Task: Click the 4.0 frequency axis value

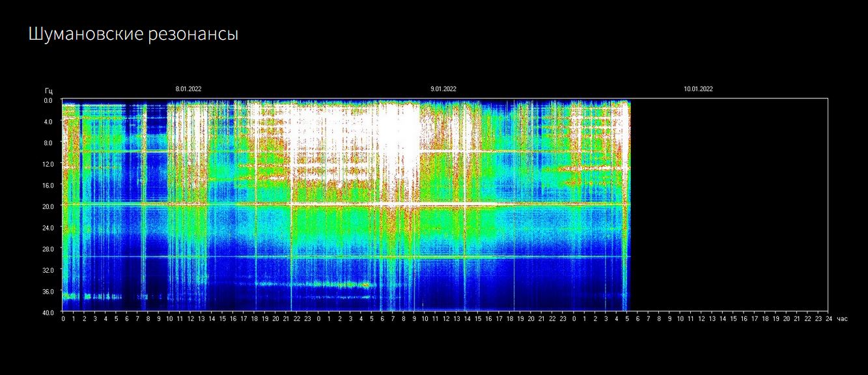Action: [x=48, y=122]
